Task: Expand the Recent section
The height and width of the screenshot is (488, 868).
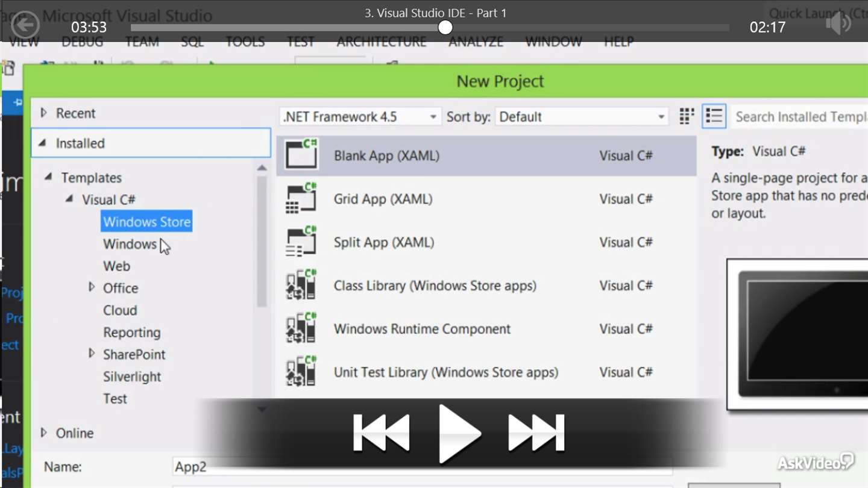Action: click(x=43, y=113)
